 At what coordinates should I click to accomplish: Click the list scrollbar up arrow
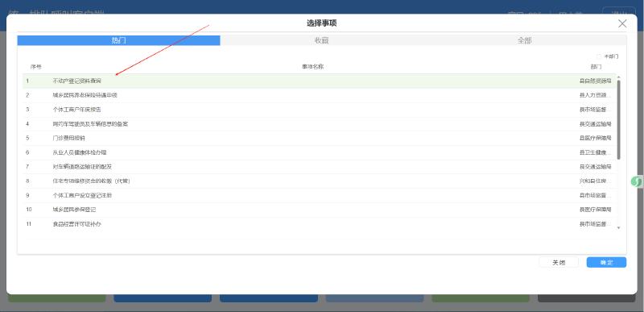tap(618, 77)
